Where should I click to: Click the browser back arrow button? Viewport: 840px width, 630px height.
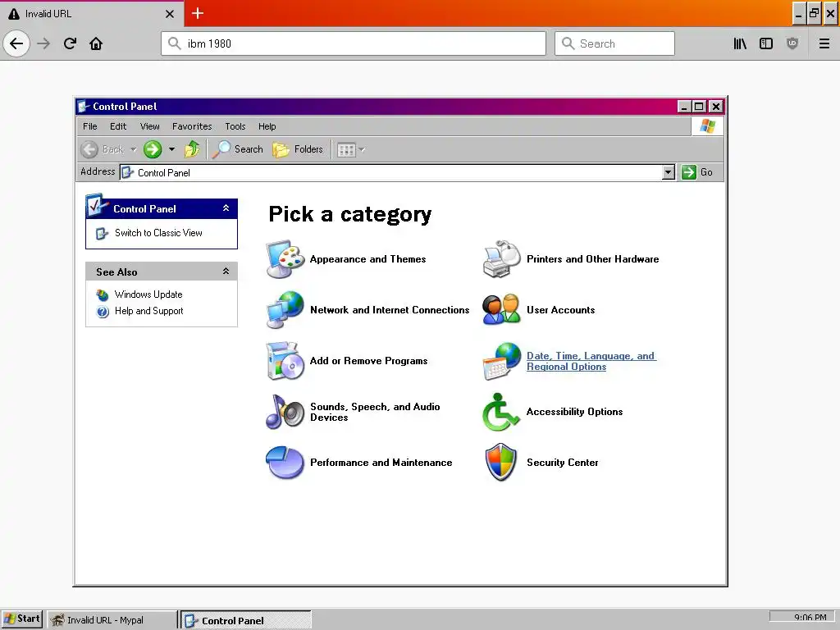16,43
